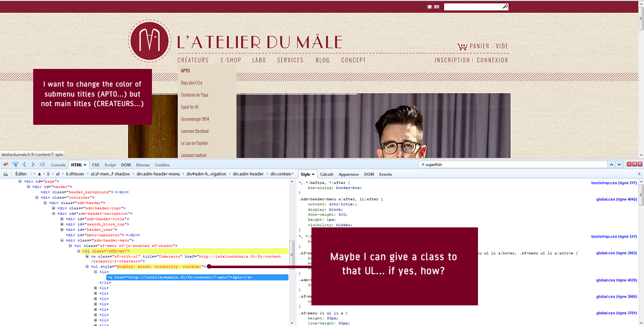Select the Apparence side panel tab
Image resolution: width=644 pixels, height=326 pixels.
click(x=349, y=174)
